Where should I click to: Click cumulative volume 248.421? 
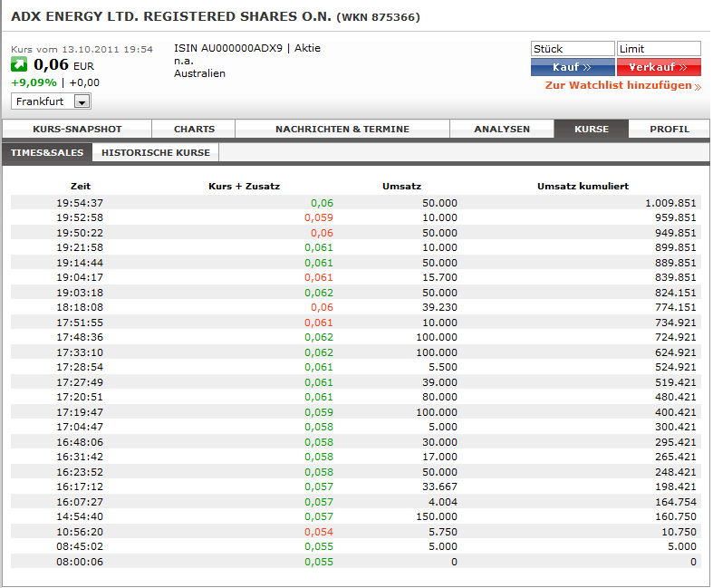click(x=675, y=472)
